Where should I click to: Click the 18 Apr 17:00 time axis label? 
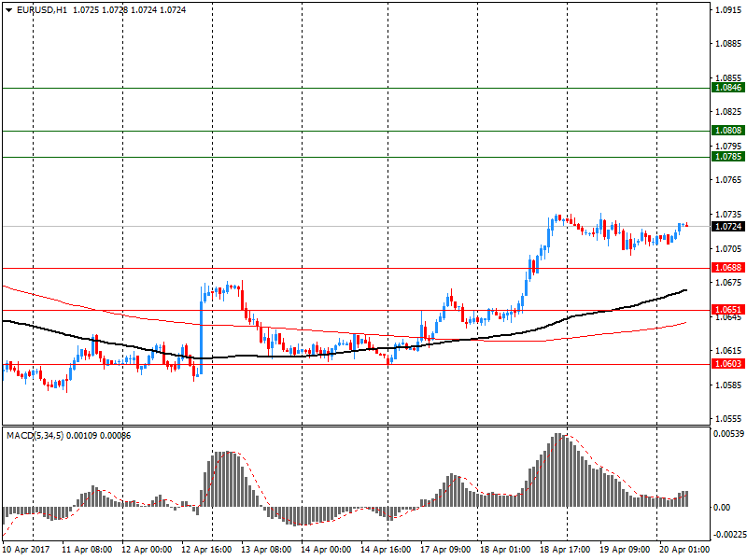coord(565,550)
